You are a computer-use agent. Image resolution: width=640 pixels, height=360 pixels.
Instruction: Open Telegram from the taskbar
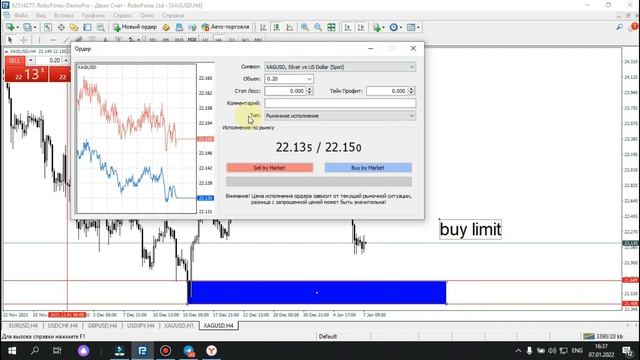[188, 351]
